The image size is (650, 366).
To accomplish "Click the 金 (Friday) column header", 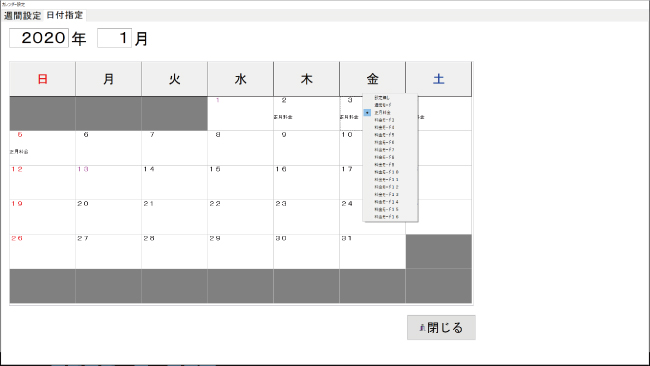I will coord(372,79).
